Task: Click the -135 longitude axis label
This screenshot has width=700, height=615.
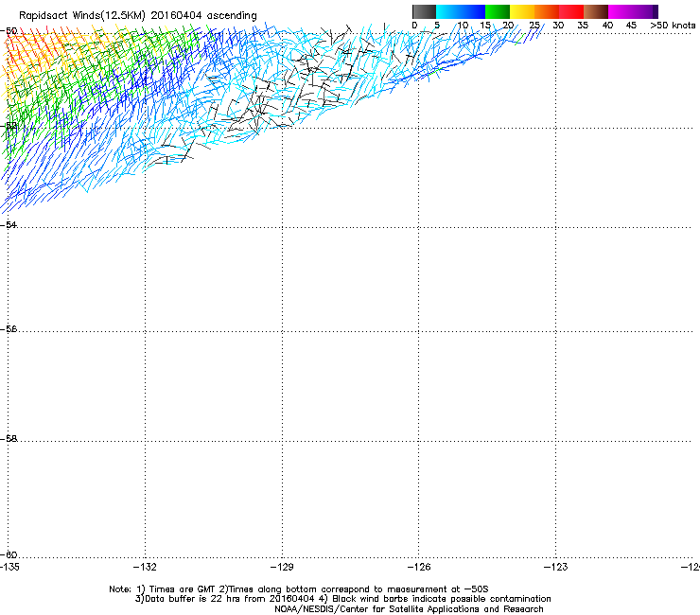Action: [x=9, y=567]
